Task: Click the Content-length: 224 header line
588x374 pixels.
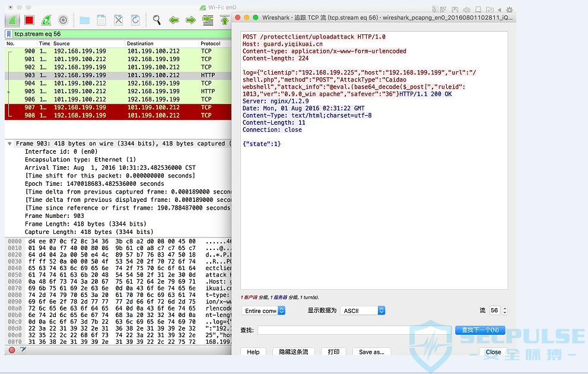Action: point(276,59)
